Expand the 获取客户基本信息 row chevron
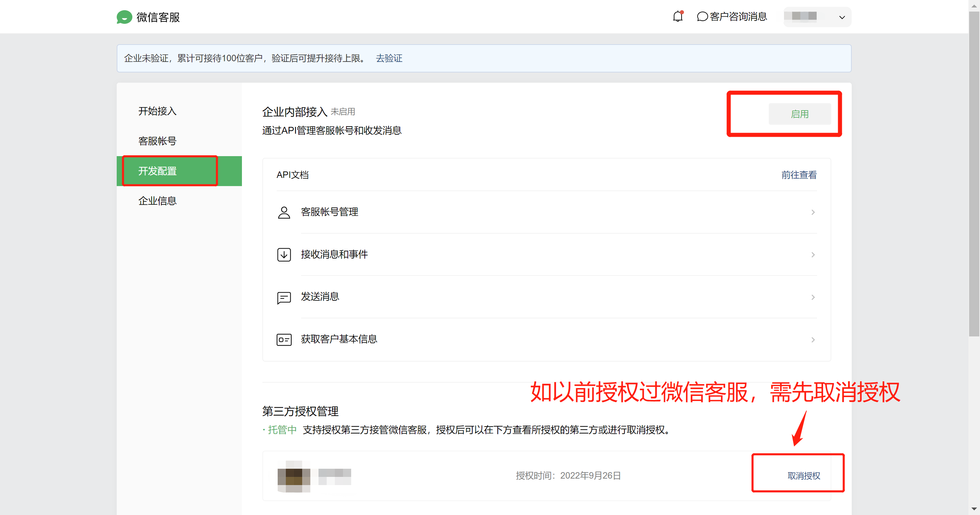The width and height of the screenshot is (980, 515). (813, 340)
